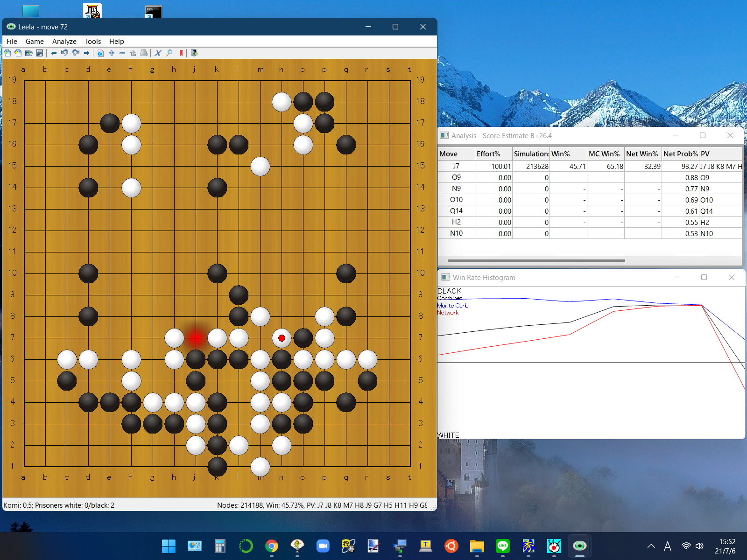Expand the Game menu
This screenshot has height=560, width=747.
35,42
